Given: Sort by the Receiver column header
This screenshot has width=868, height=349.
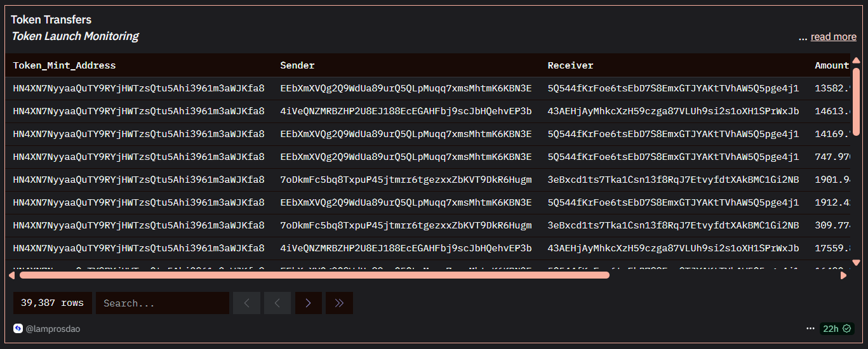Looking at the screenshot, I should point(570,65).
